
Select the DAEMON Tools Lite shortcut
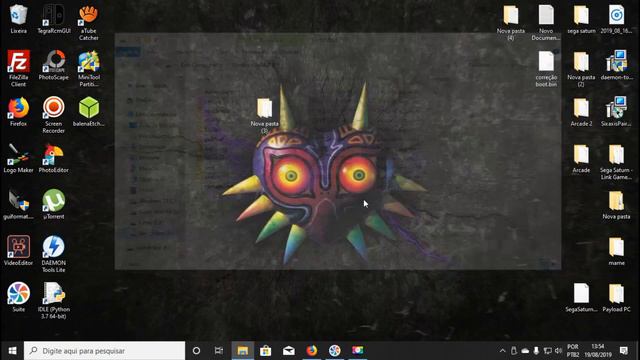click(53, 254)
